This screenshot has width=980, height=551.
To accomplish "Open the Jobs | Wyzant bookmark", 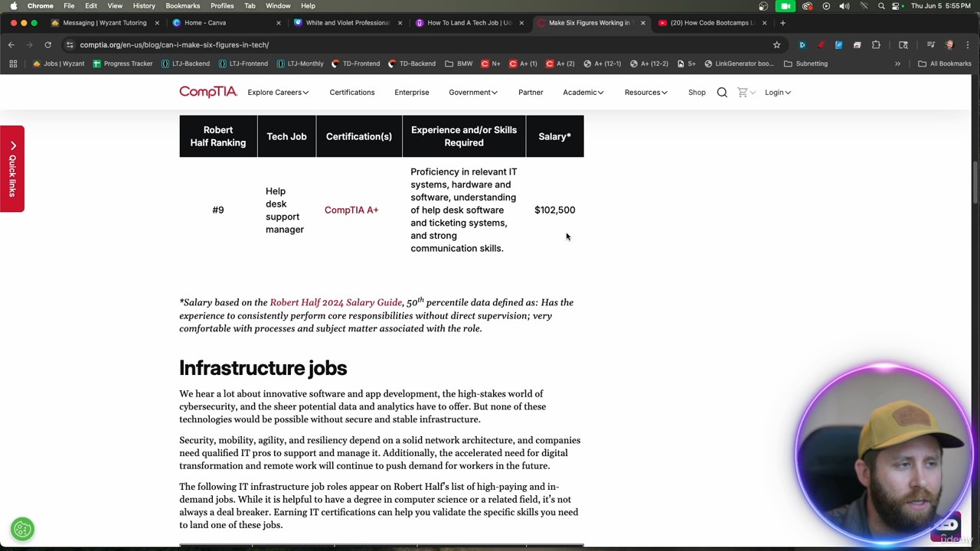I will pyautogui.click(x=58, y=64).
